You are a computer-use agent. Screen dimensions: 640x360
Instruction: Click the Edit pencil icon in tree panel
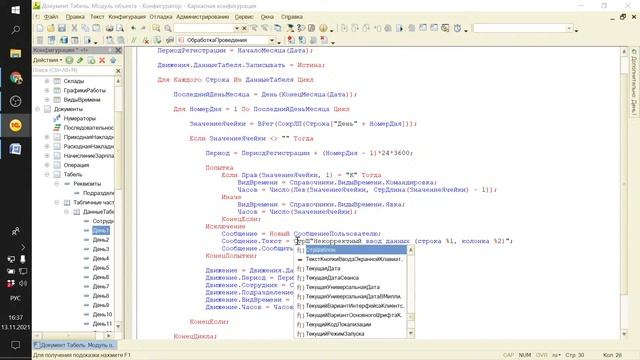point(80,60)
